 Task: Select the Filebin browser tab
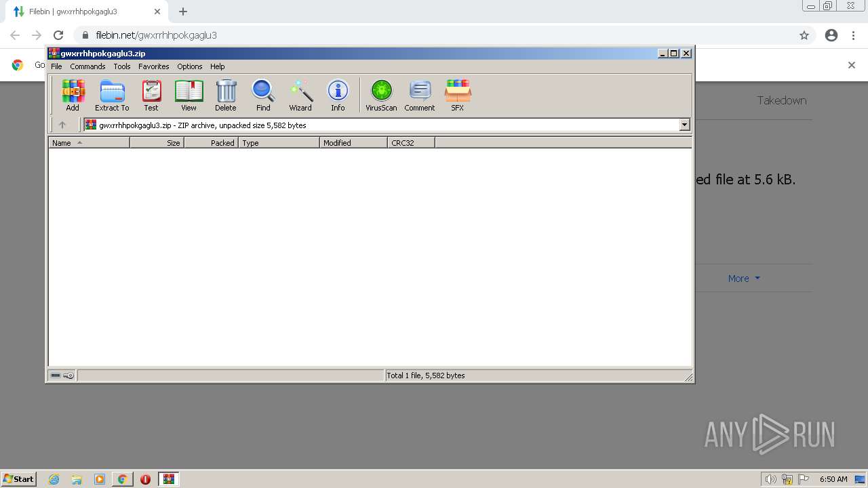(x=87, y=12)
